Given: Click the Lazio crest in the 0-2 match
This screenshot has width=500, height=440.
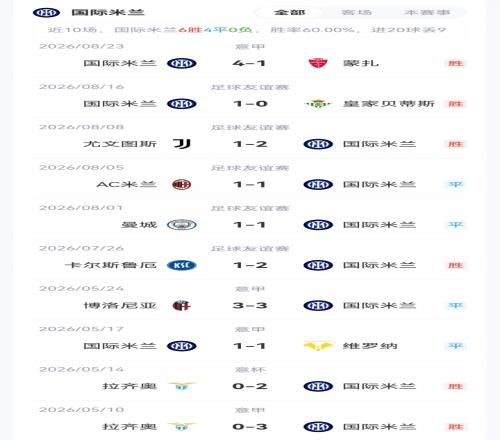Looking at the screenshot, I should [182, 386].
